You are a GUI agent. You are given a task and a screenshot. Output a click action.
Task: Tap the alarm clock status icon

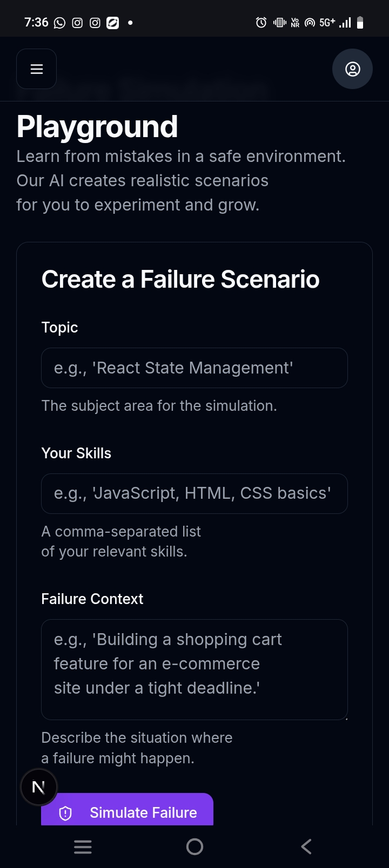point(261,23)
